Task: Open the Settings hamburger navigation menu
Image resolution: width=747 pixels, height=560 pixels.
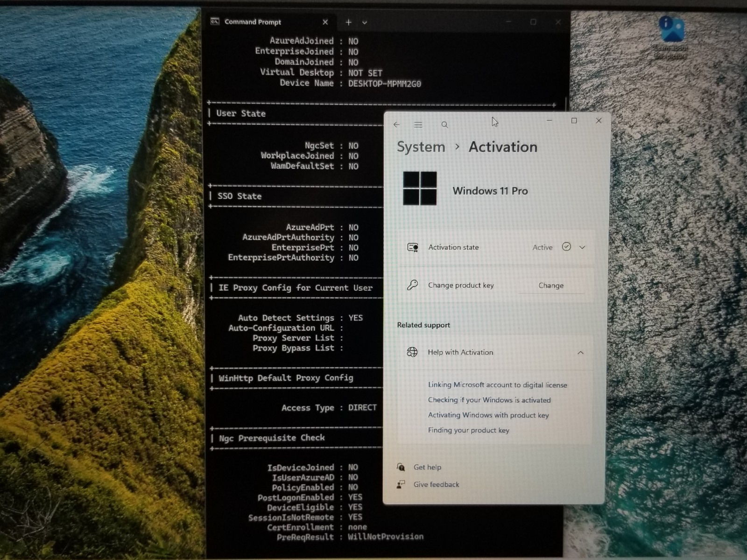Action: (x=418, y=125)
